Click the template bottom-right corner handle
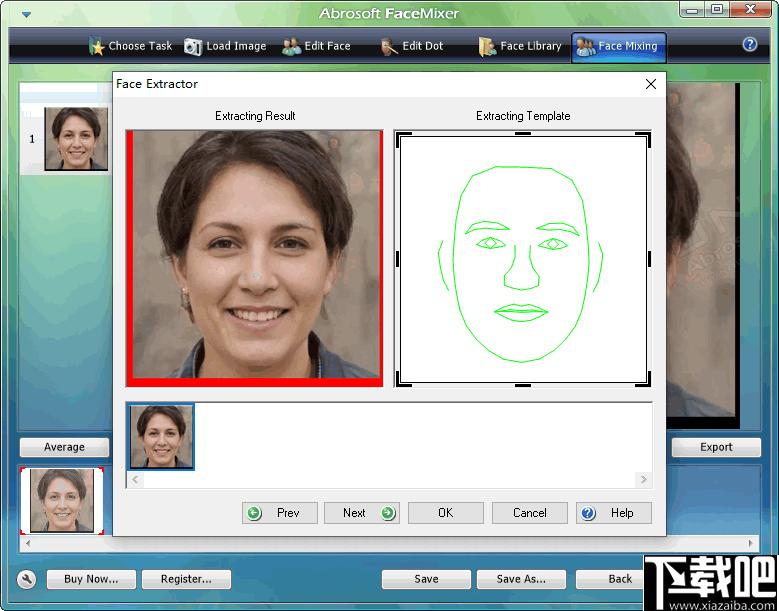 (645, 381)
